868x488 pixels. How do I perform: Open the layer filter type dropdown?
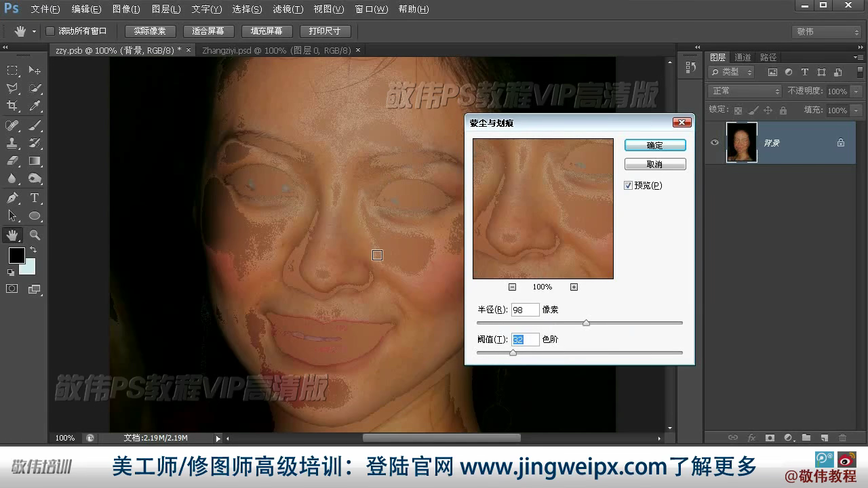pyautogui.click(x=731, y=72)
